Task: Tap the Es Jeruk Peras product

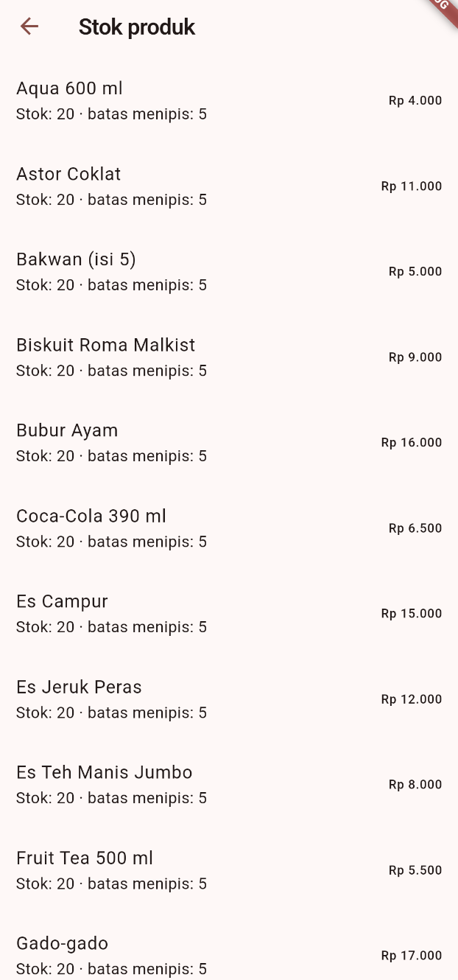Action: pyautogui.click(x=79, y=687)
